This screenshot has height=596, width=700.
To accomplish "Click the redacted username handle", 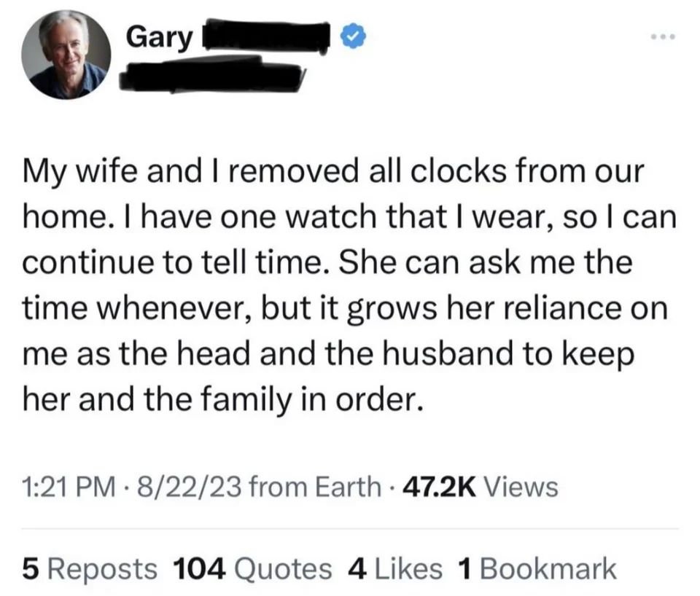I will coord(211,76).
